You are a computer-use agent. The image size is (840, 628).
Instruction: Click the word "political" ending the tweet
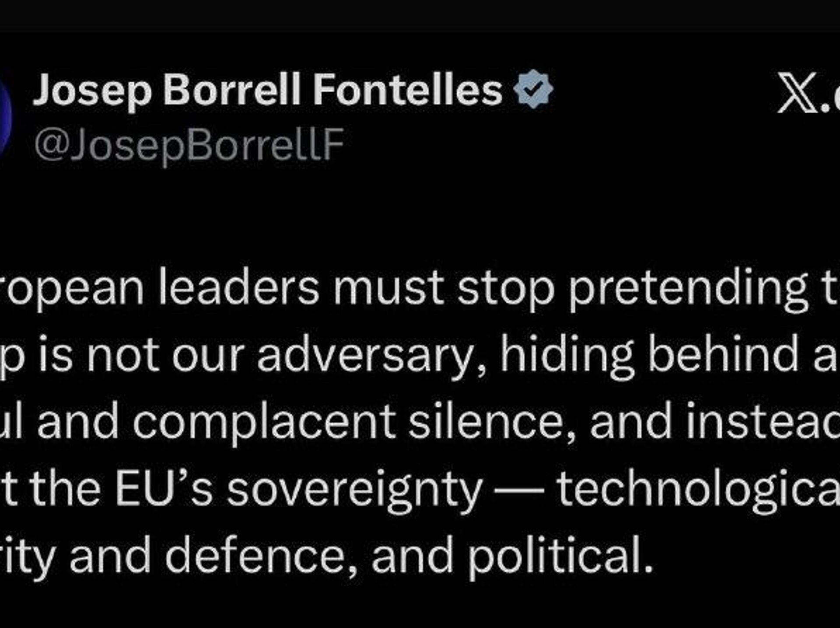coord(560,556)
